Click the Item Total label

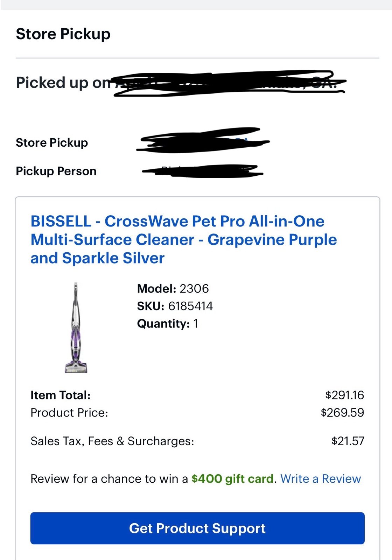[61, 395]
